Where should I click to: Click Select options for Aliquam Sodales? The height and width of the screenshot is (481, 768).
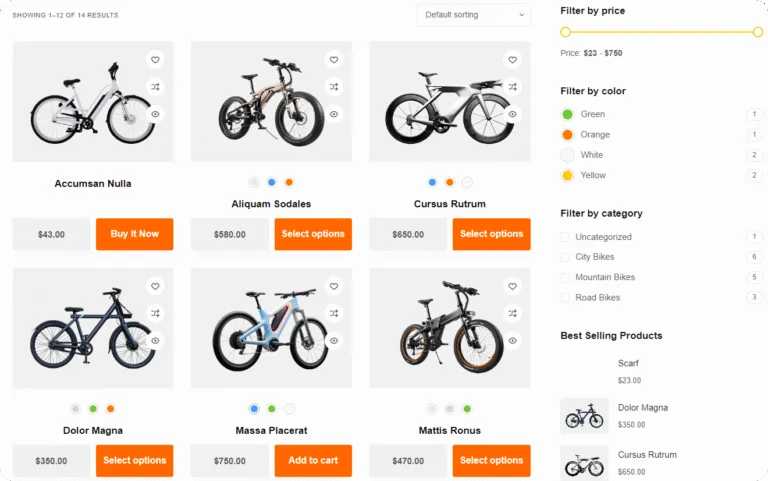pos(313,234)
